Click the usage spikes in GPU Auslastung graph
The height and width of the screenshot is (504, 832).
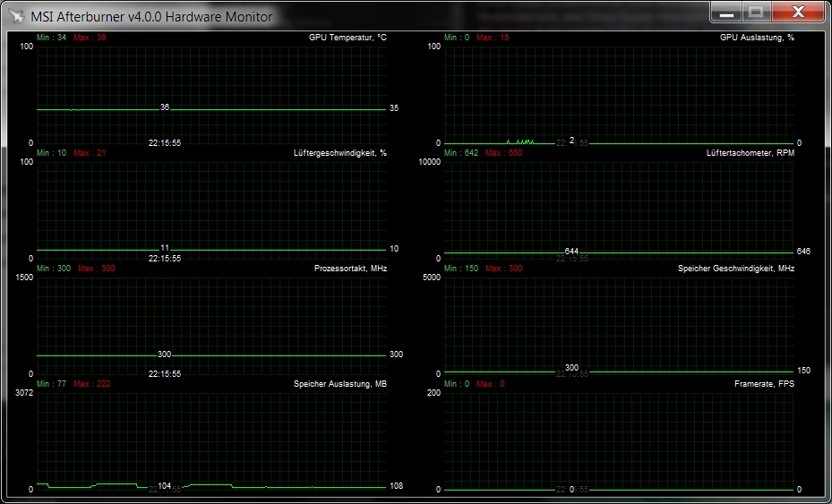tap(520, 141)
